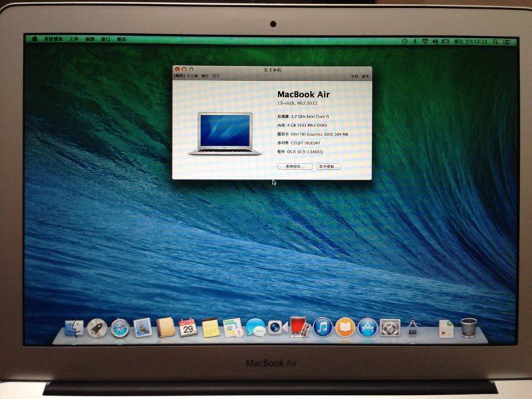Viewport: 532px width, 399px height.
Task: Click the 关于本机 window title
Action: [x=273, y=70]
